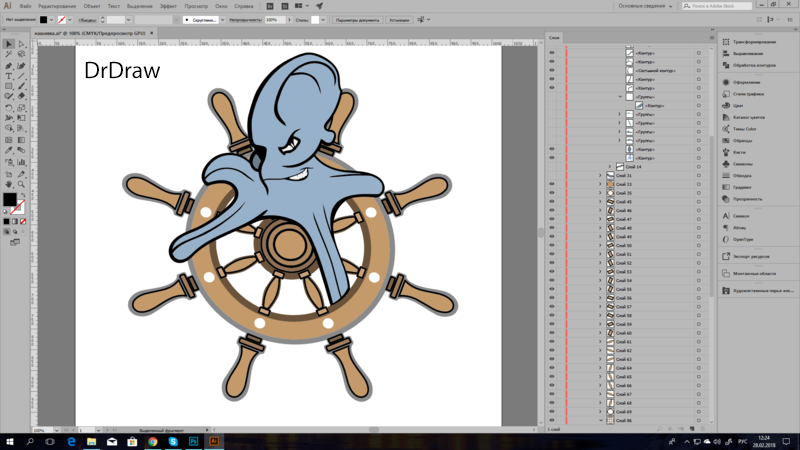The width and height of the screenshot is (800, 450).
Task: Select the Type tool
Action: click(9, 76)
